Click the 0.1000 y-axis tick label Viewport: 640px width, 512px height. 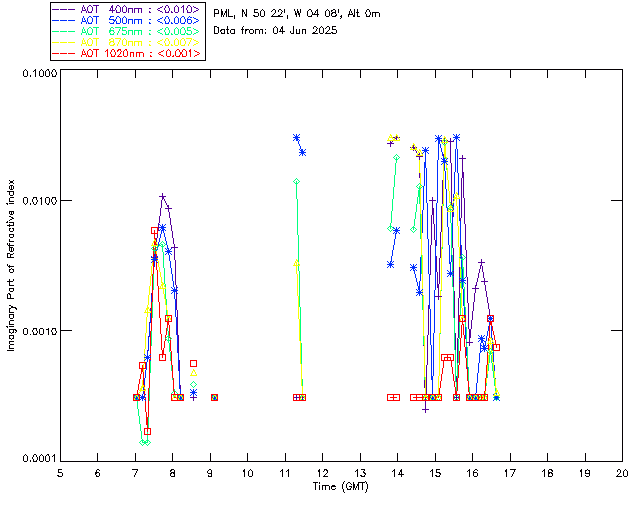click(37, 74)
